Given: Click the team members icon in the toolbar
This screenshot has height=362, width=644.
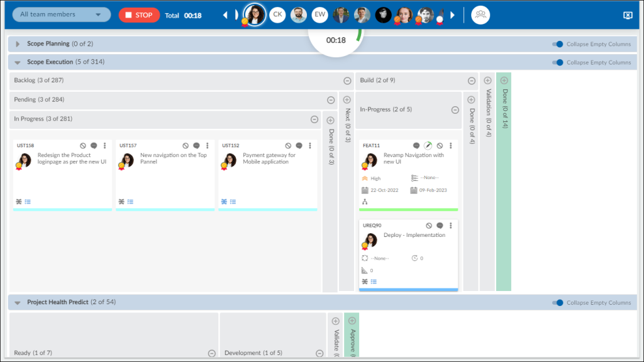Looking at the screenshot, I should [x=480, y=14].
